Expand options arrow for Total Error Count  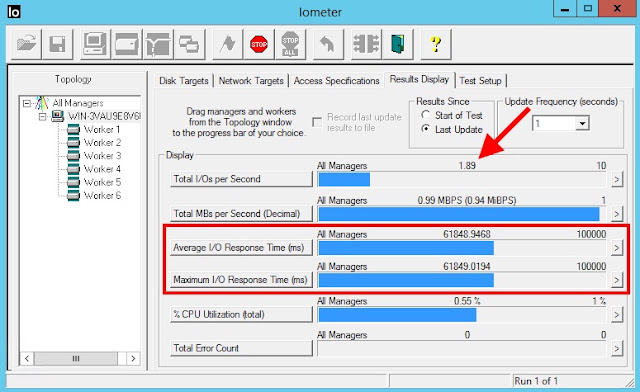(x=617, y=348)
